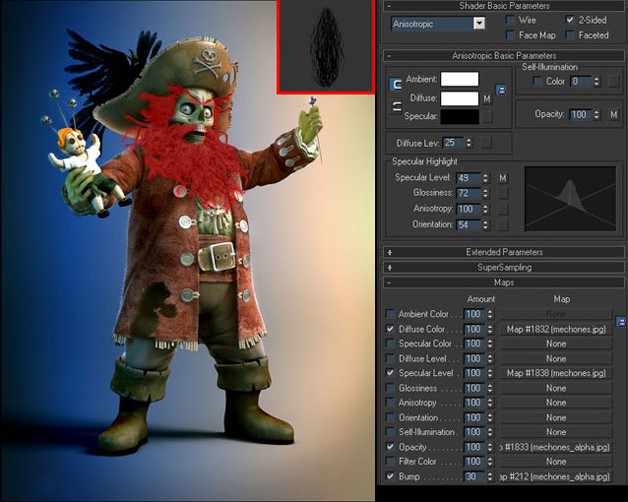The width and height of the screenshot is (628, 502).
Task: Uncheck the Bump map checkbox
Action: 390,476
